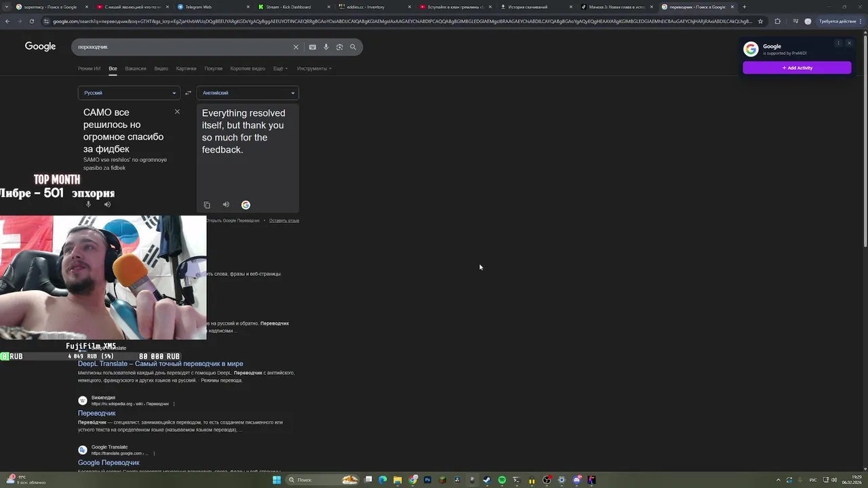Viewport: 868px width, 488px height.
Task: Switch to Stream - Kick Dashboard tab
Action: (x=294, y=7)
